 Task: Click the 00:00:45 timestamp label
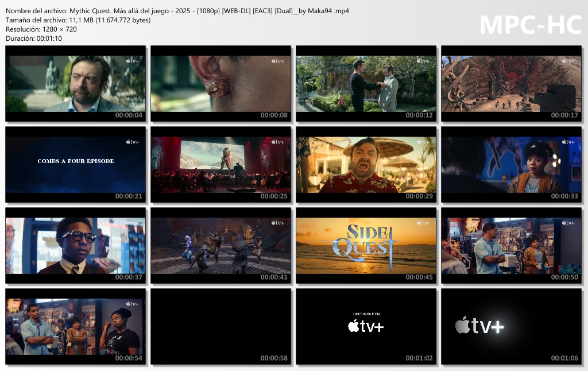419,277
